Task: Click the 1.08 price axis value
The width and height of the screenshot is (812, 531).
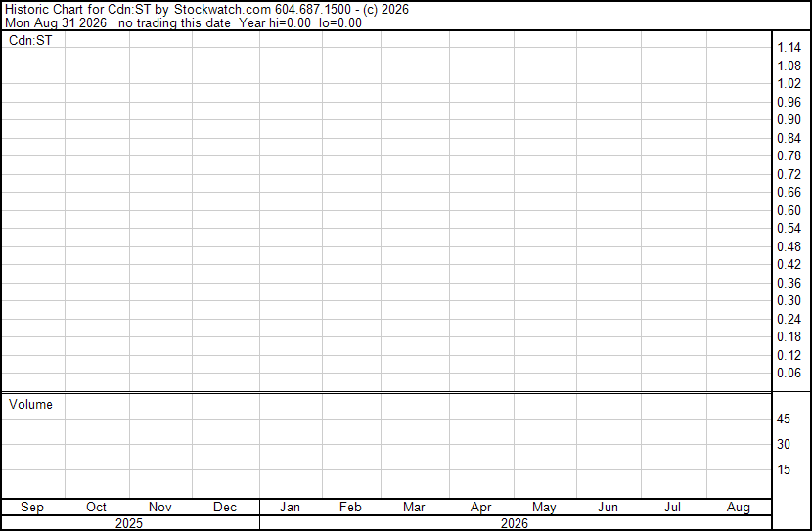Action: coord(789,66)
